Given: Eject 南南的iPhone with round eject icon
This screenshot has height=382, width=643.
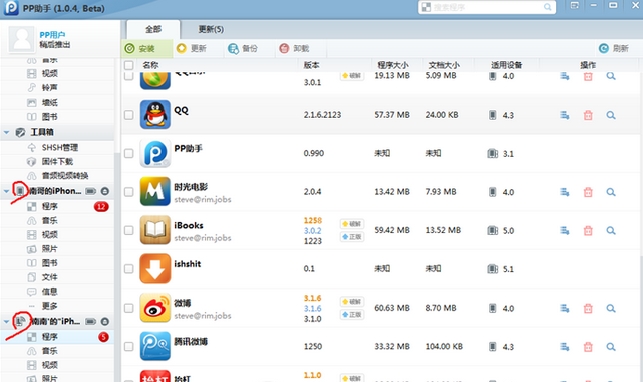Looking at the screenshot, I should 105,321.
